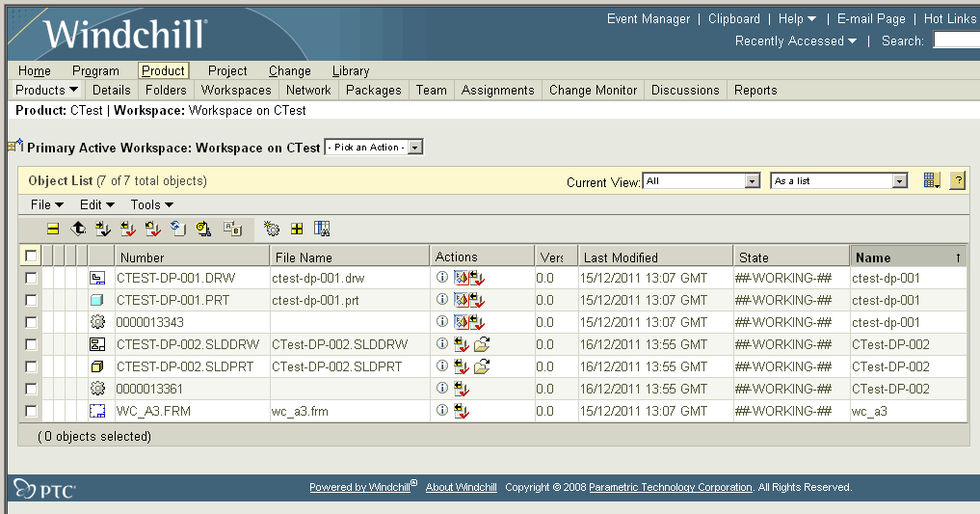
Task: Click in the Search input field
Action: [956, 41]
